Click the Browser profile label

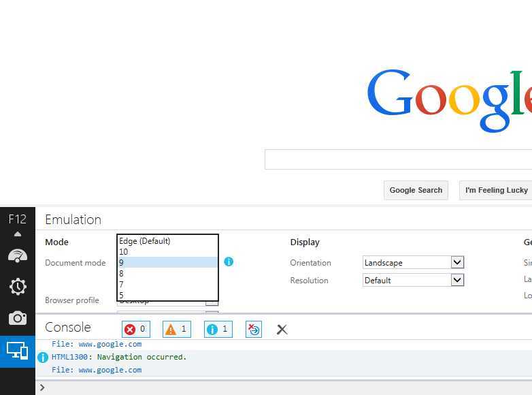[72, 300]
